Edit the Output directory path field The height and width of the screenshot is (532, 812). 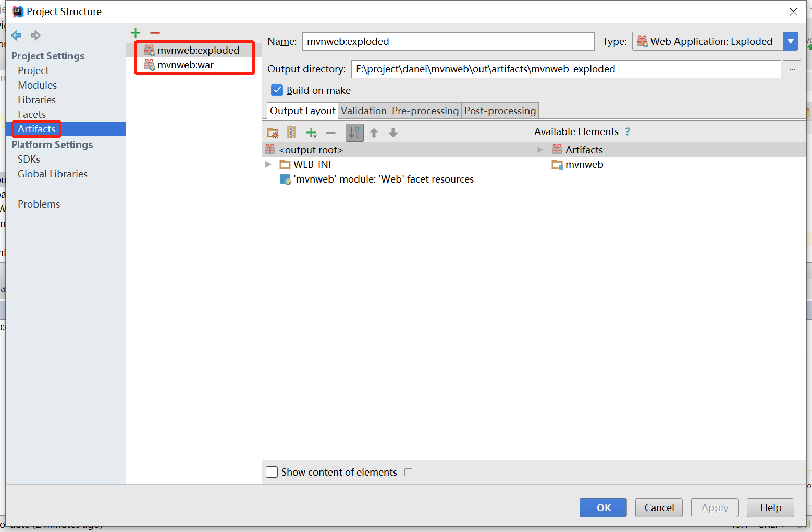point(566,69)
